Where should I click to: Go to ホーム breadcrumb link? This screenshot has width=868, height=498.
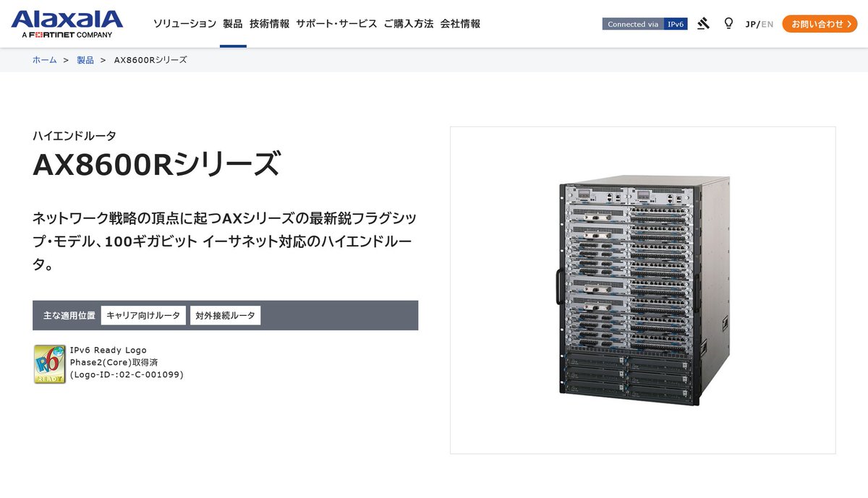pos(45,60)
